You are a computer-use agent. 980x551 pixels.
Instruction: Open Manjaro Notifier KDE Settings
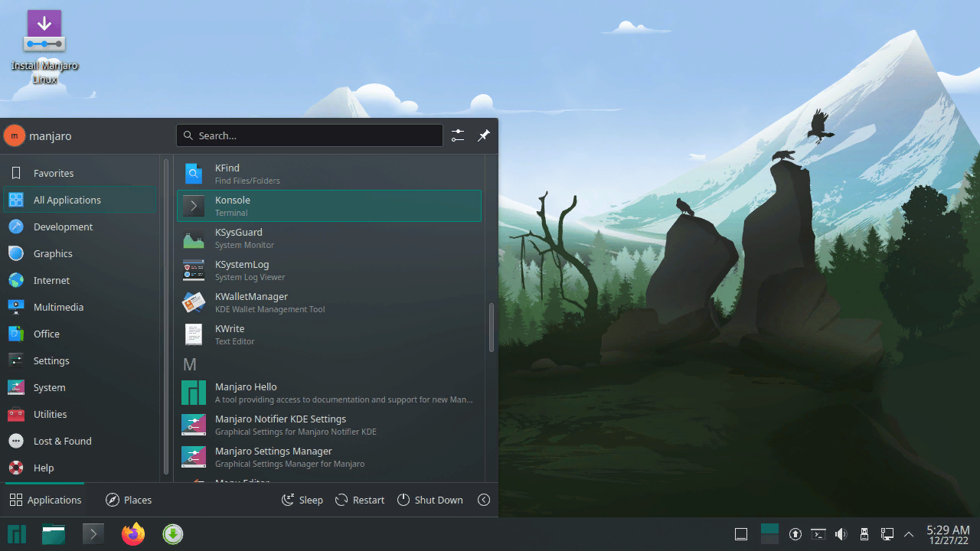tap(329, 425)
